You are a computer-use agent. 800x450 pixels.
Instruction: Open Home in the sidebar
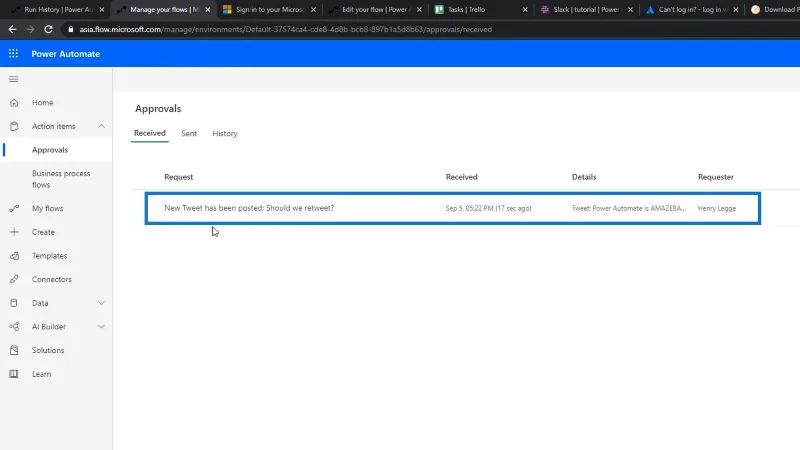point(42,103)
